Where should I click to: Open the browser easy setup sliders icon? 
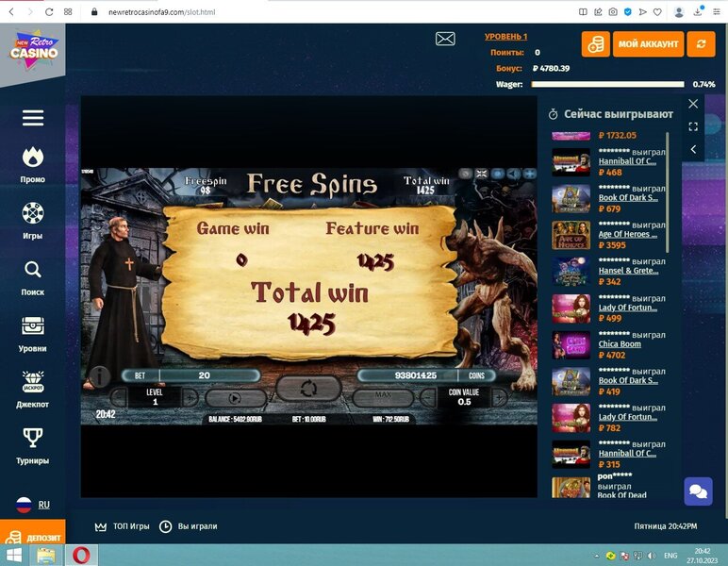coord(717,12)
